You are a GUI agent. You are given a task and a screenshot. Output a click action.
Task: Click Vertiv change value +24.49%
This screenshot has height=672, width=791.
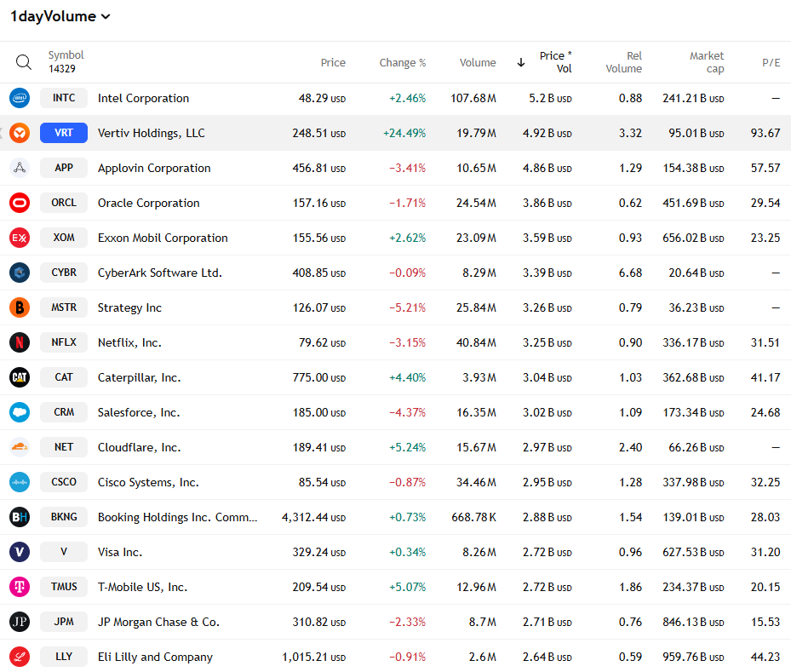pos(404,133)
